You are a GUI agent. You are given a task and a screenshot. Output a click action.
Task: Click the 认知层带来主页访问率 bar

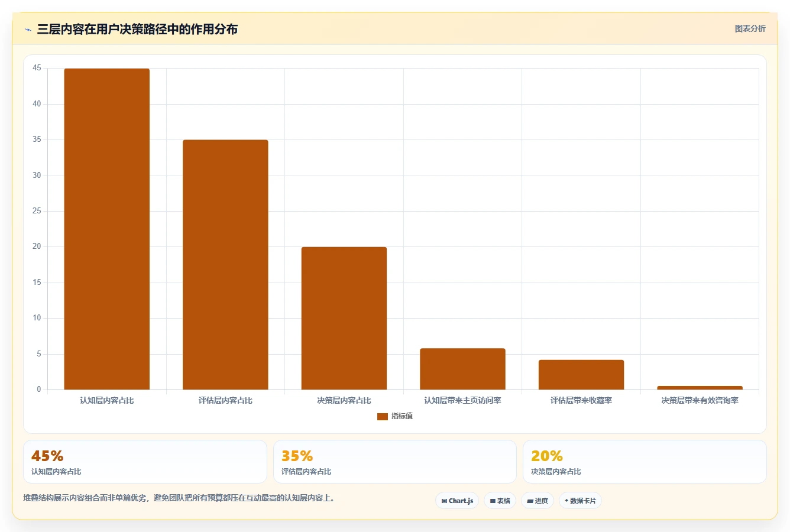[462, 369]
